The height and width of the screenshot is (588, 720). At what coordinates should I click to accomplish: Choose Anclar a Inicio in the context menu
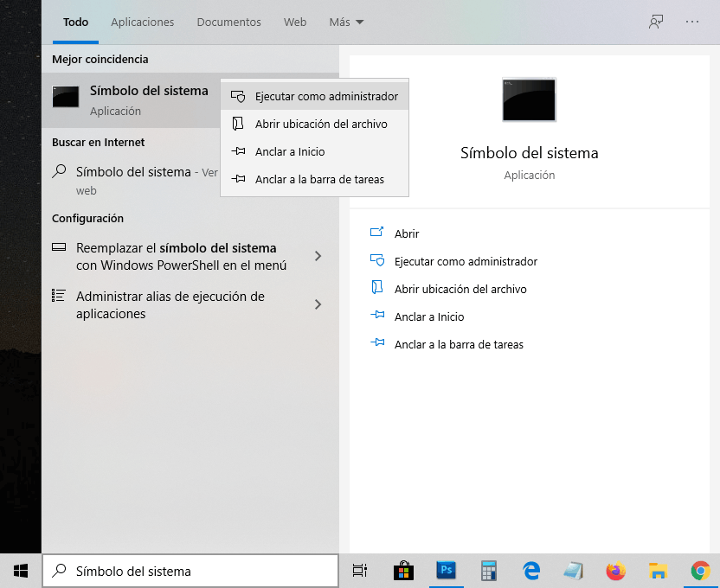tap(314, 151)
